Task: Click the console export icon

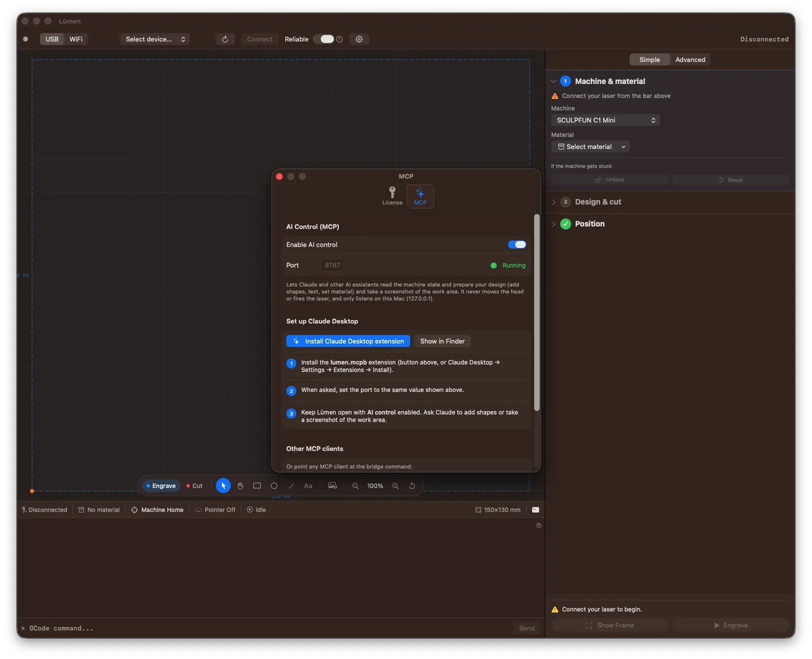Action: click(539, 525)
